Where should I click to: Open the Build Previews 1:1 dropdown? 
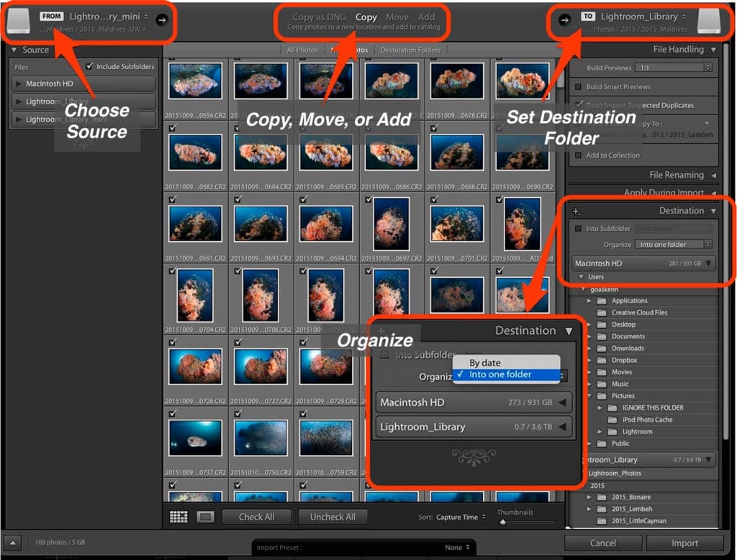click(674, 68)
